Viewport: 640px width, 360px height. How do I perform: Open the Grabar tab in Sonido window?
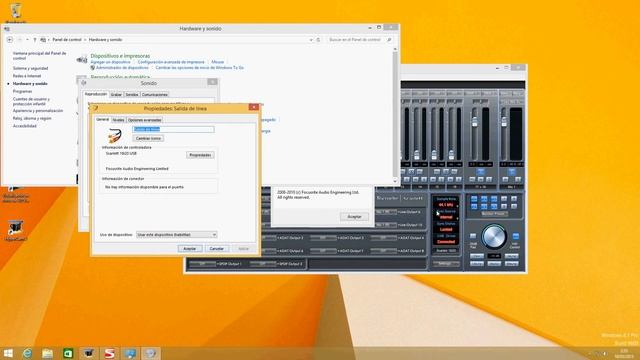click(x=116, y=94)
